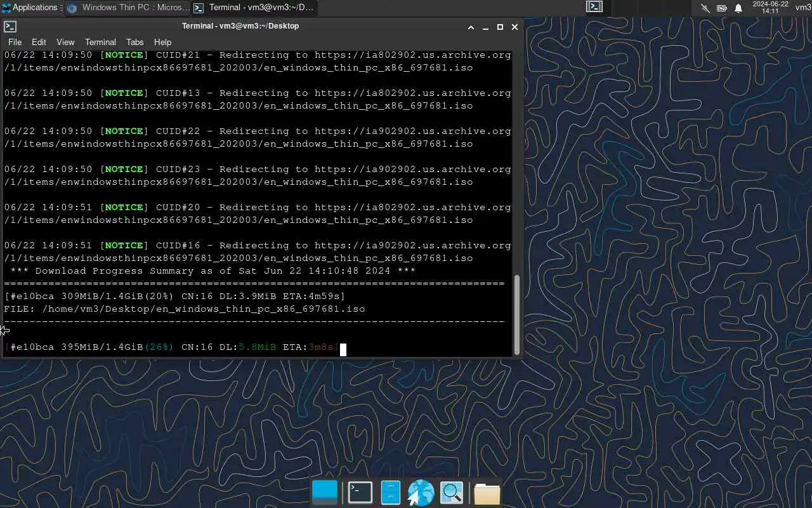812x508 pixels.
Task: Open the Applications menu in top panel
Action: pyautogui.click(x=30, y=8)
